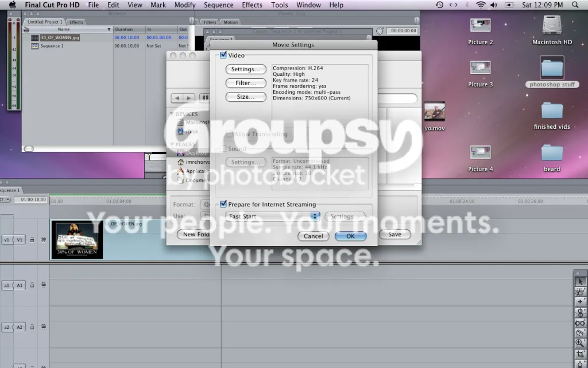The image size is (588, 368).
Task: Toggle the Sound checkbox in Movie Settings
Action: click(223, 148)
